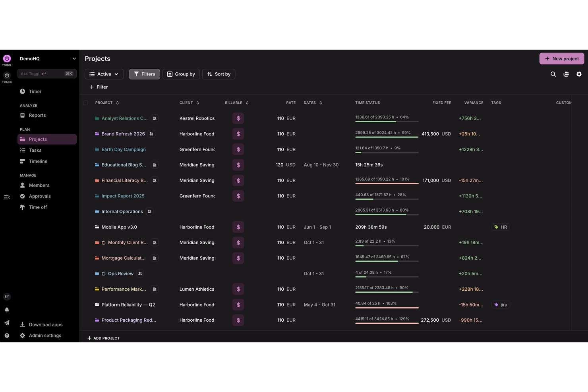Click the settings gear in Projects toolbar
Viewport: 588px width, 392px height.
click(579, 74)
